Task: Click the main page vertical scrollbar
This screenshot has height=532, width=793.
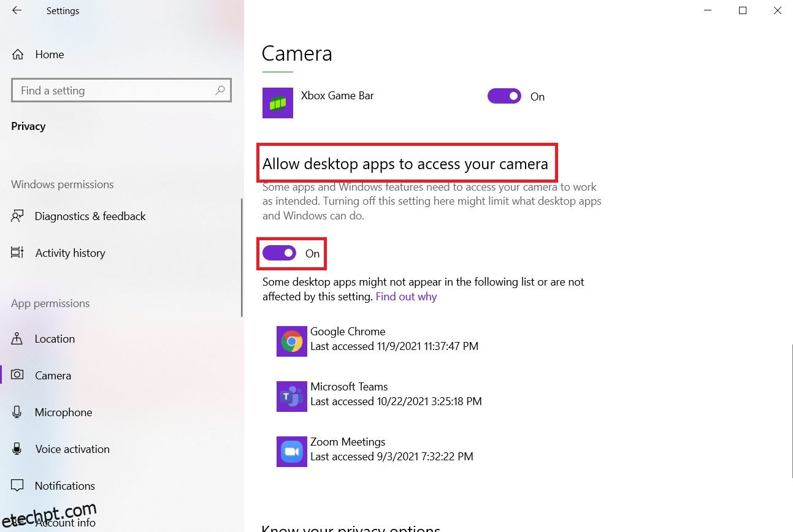Action: click(x=791, y=411)
